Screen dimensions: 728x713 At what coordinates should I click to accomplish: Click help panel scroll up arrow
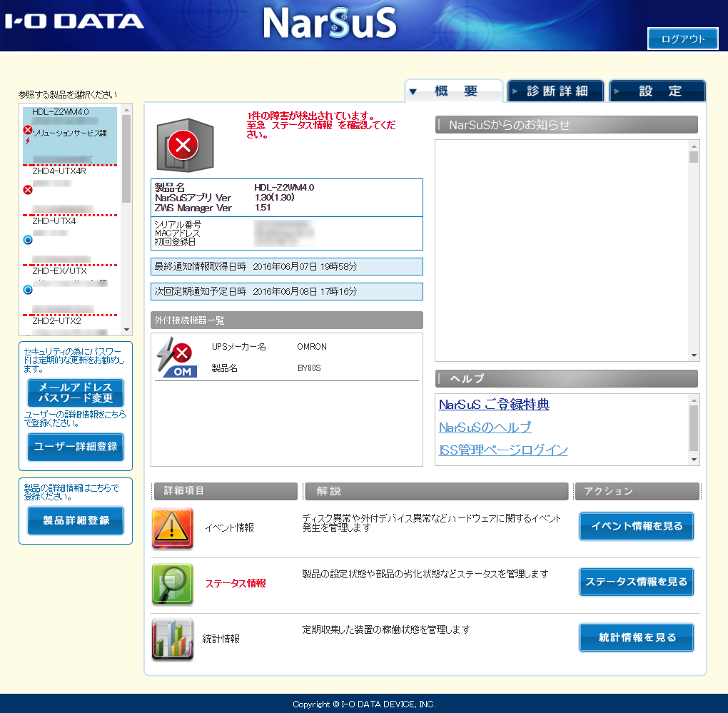(x=694, y=400)
